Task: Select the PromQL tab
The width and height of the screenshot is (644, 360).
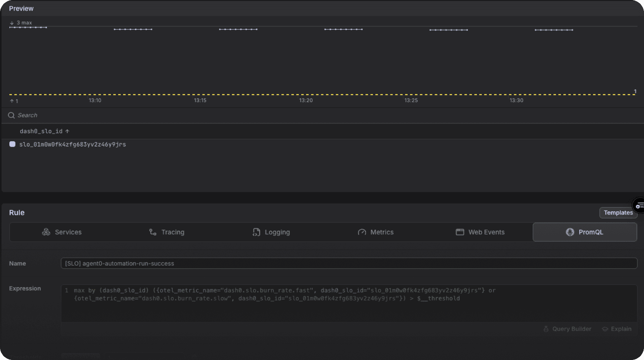Action: (585, 232)
